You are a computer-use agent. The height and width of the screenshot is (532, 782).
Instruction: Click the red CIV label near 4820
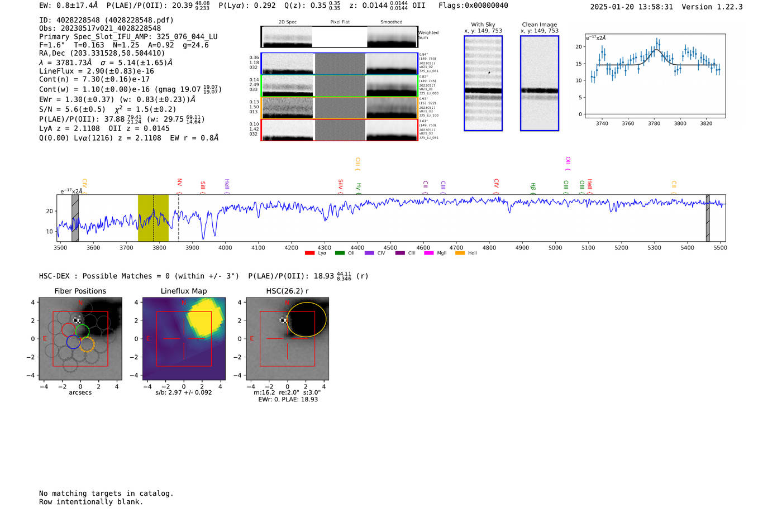coord(496,186)
